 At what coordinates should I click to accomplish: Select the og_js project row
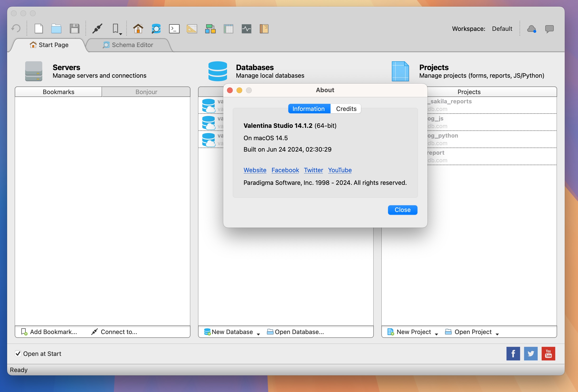[492, 122]
